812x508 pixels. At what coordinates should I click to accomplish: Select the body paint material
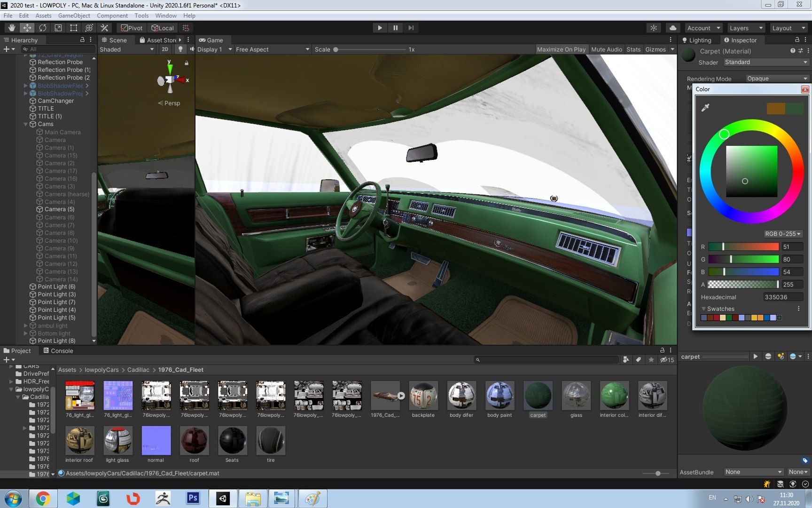[x=500, y=399]
